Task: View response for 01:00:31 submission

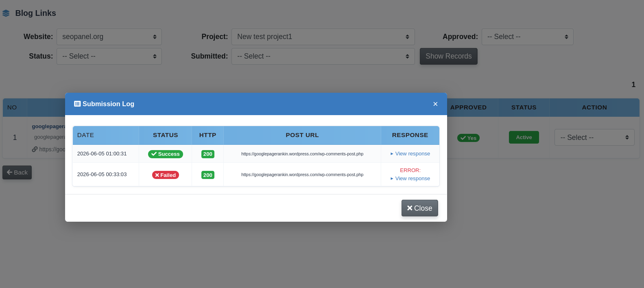Action: pos(410,154)
